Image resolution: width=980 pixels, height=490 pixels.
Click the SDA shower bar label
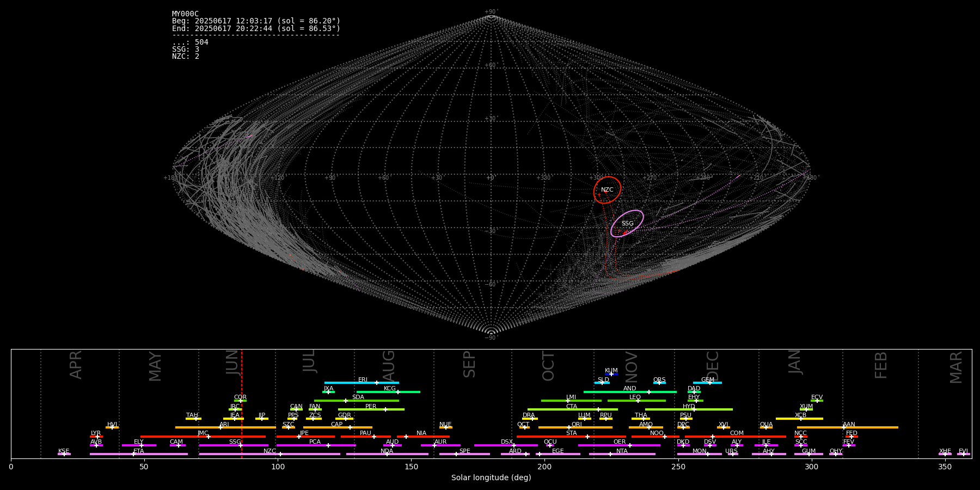click(358, 397)
